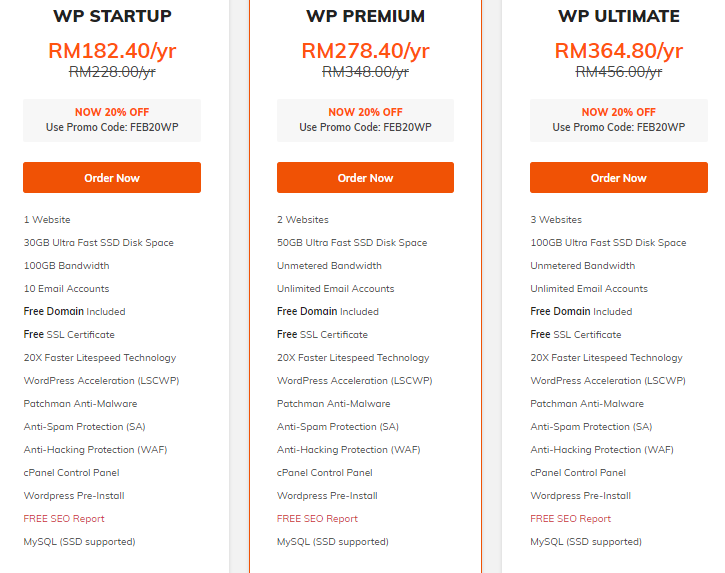725x573 pixels.
Task: Click the WP PREMIUM plan heading
Action: (x=365, y=16)
